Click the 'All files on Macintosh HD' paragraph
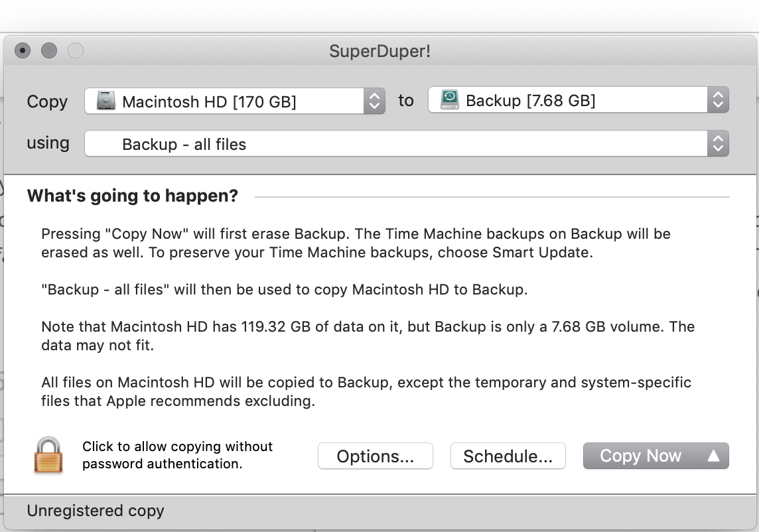Viewport: 759px width, 532px height. 366,391
